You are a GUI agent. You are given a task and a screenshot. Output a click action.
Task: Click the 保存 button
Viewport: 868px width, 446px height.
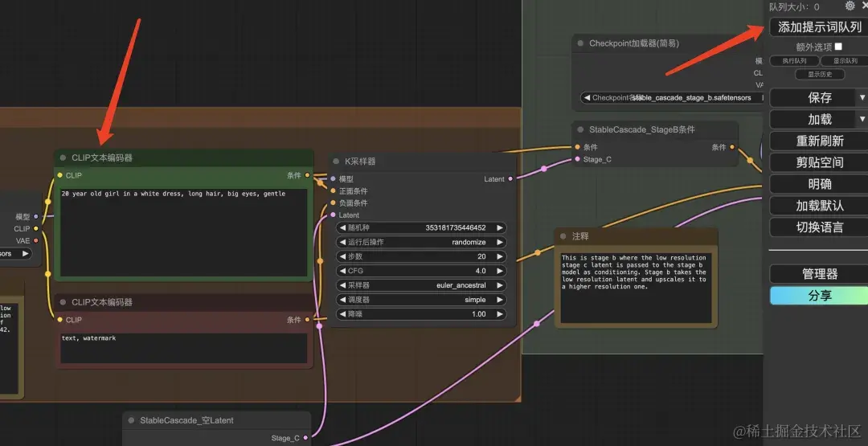point(813,97)
